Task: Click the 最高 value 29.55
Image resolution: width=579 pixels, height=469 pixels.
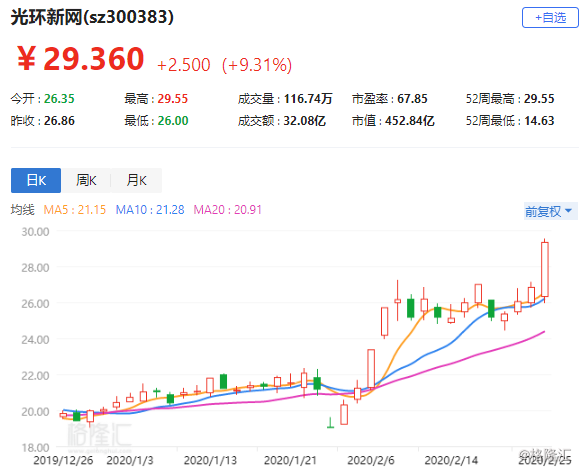Action: [x=172, y=99]
